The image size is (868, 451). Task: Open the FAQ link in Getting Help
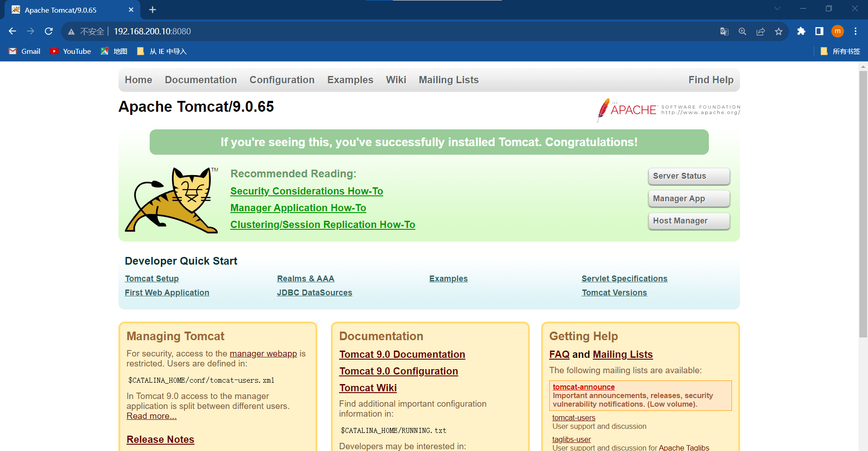559,354
